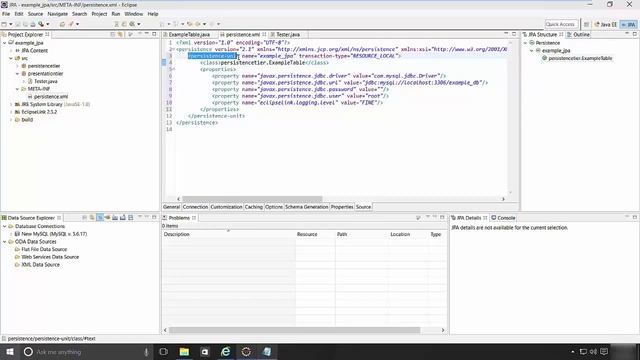
Task: Collapse the src folder
Action: pos(11,58)
